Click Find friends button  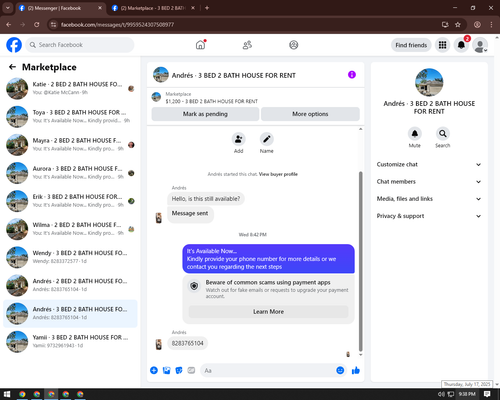(x=411, y=45)
